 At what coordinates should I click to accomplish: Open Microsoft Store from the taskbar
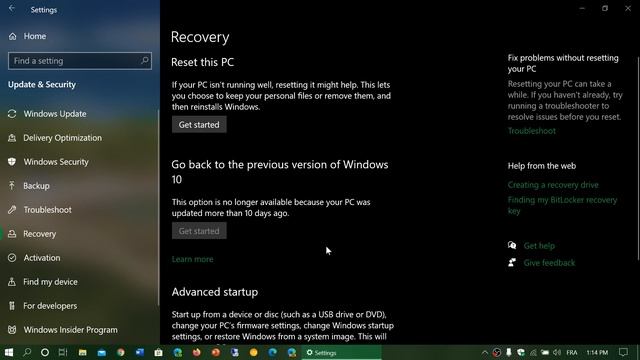[x=158, y=352]
